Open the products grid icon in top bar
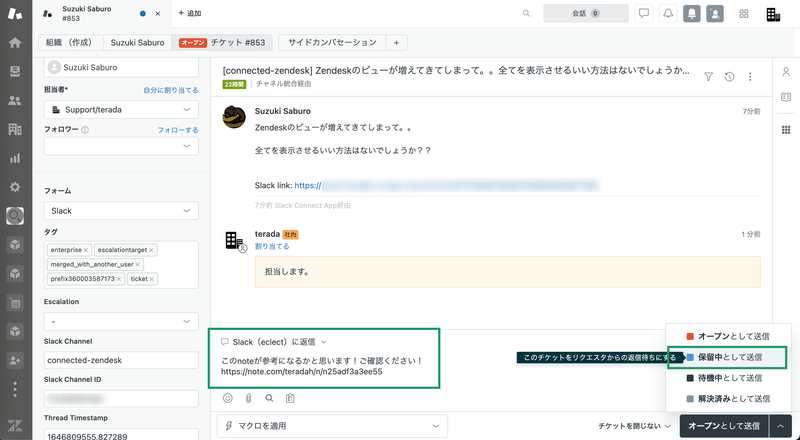800x440 pixels. tap(744, 14)
